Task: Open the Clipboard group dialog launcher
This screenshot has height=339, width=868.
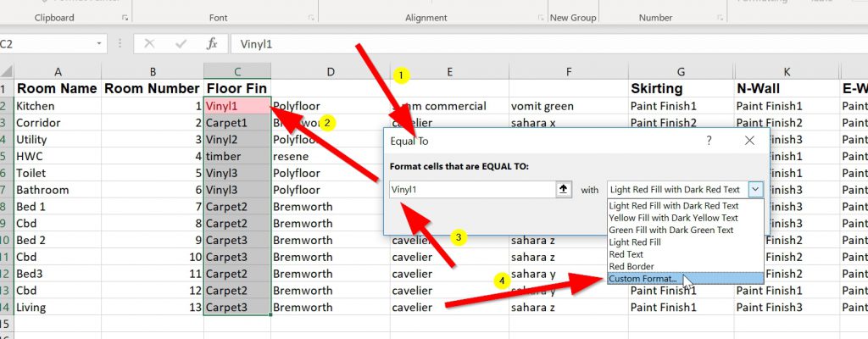Action: point(125,18)
